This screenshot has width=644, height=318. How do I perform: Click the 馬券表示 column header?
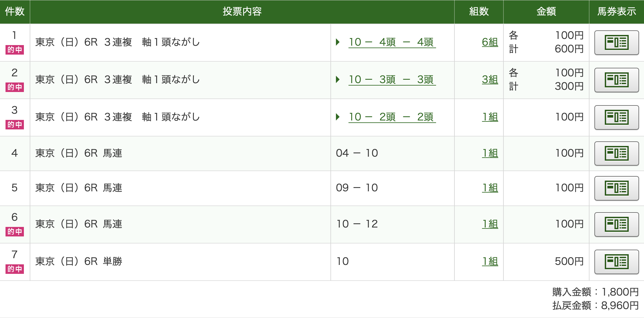[x=616, y=12]
